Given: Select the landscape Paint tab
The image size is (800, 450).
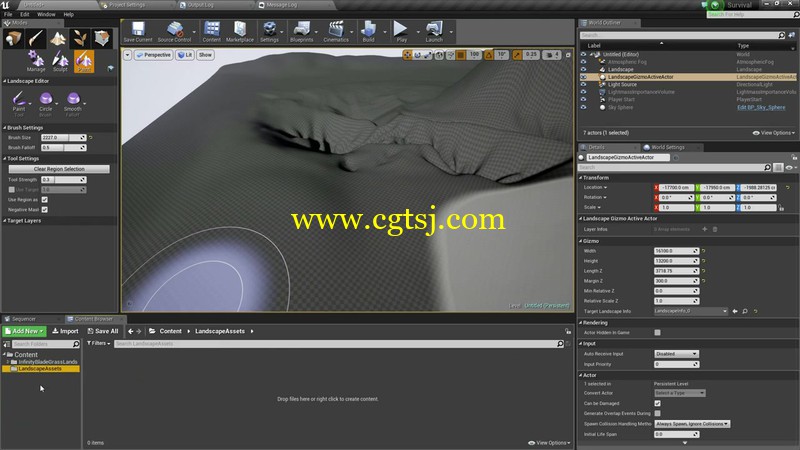Looking at the screenshot, I should tap(84, 61).
